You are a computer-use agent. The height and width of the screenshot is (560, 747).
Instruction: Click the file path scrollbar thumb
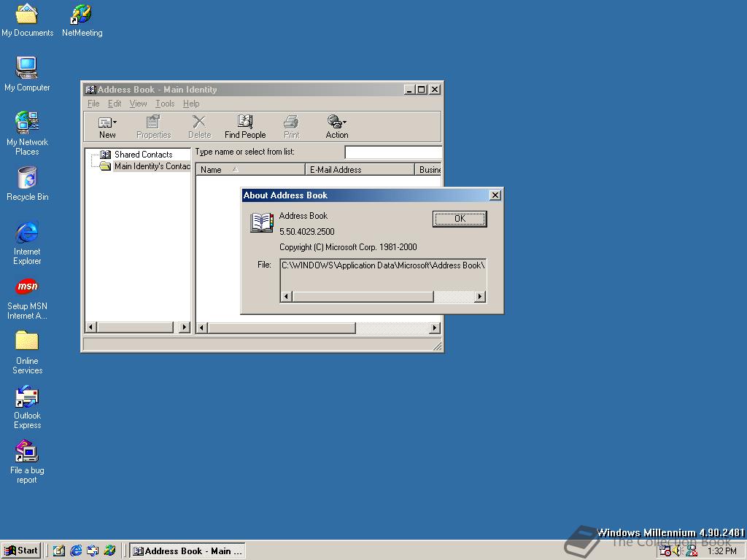[x=363, y=297]
